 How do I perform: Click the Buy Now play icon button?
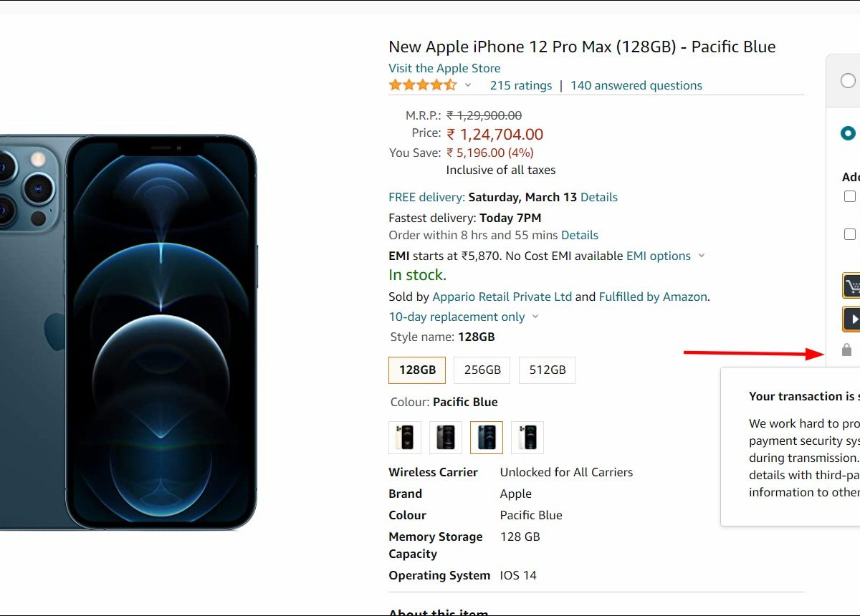point(851,319)
